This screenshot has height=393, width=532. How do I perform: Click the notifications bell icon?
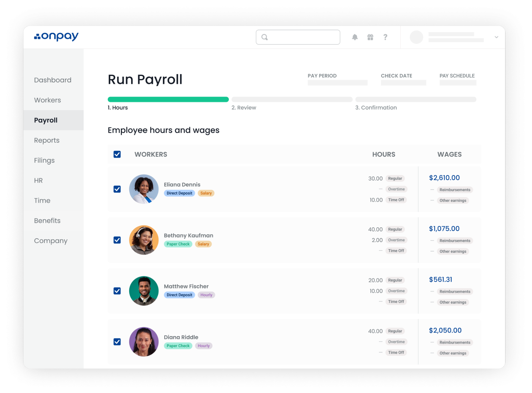tap(355, 37)
